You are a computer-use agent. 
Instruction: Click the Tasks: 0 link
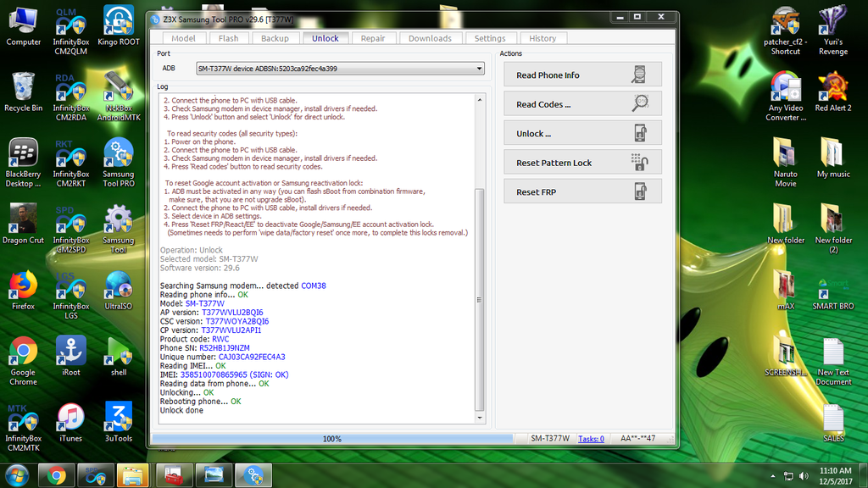[x=591, y=439]
